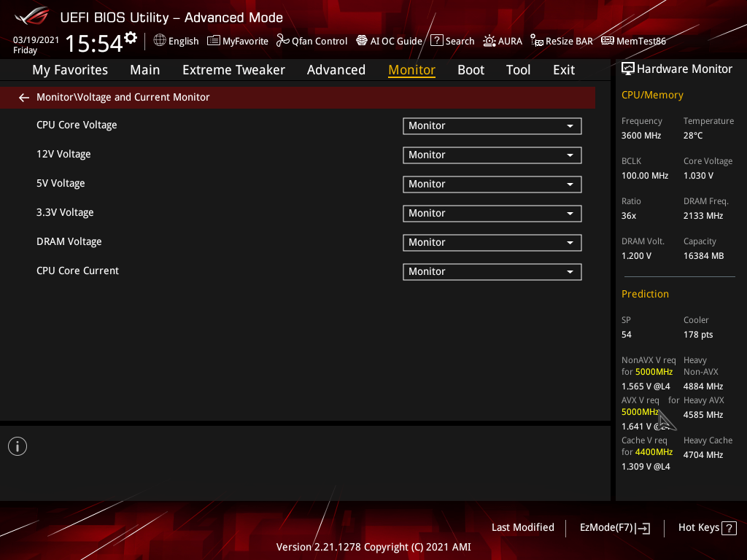Select the 5V Voltage row label
The width and height of the screenshot is (747, 560).
61,183
